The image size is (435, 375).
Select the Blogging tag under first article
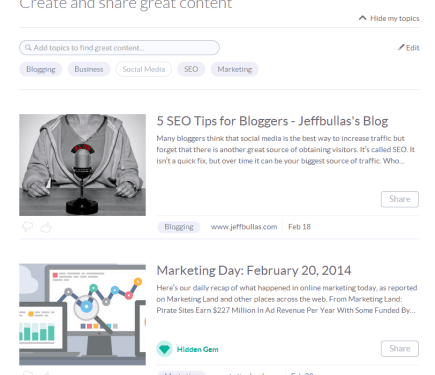(179, 227)
